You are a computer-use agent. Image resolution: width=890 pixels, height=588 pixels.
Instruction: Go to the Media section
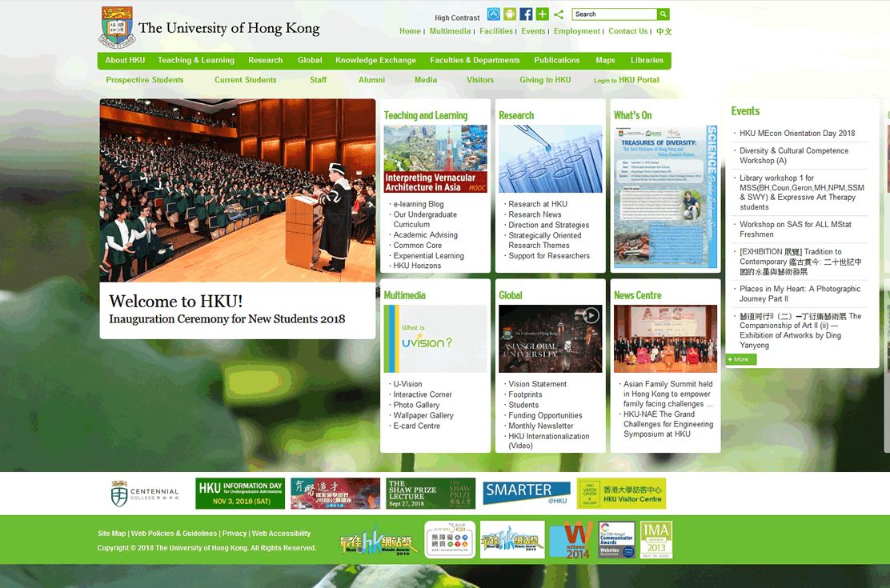[426, 80]
